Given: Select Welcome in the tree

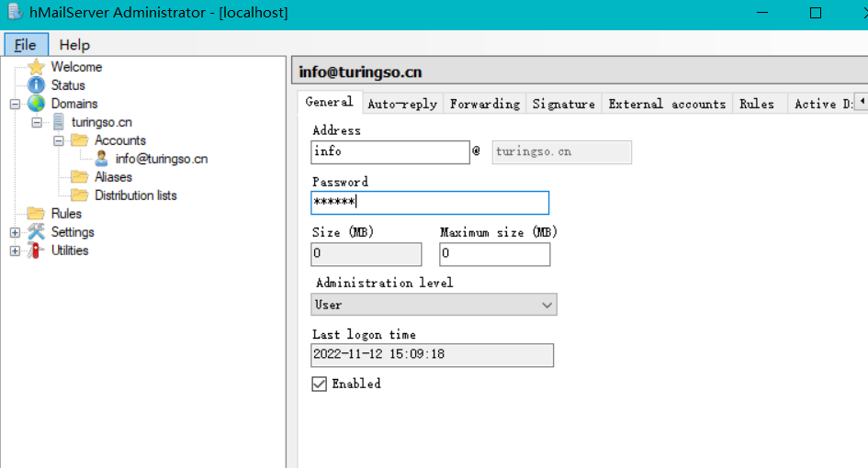Looking at the screenshot, I should pyautogui.click(x=76, y=67).
